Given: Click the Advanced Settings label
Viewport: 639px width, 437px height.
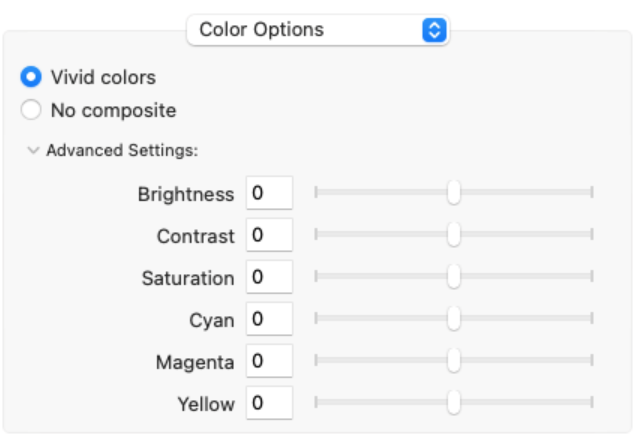Looking at the screenshot, I should (122, 151).
